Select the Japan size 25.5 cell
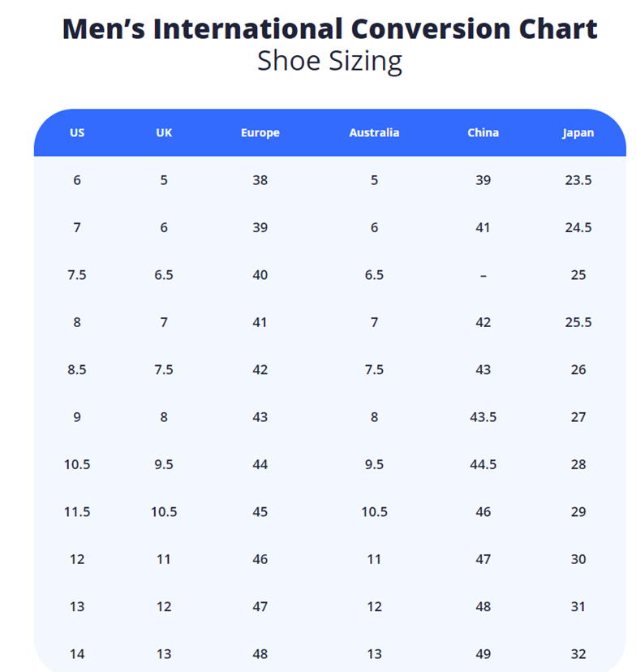Image resolution: width=636 pixels, height=672 pixels. coord(578,322)
